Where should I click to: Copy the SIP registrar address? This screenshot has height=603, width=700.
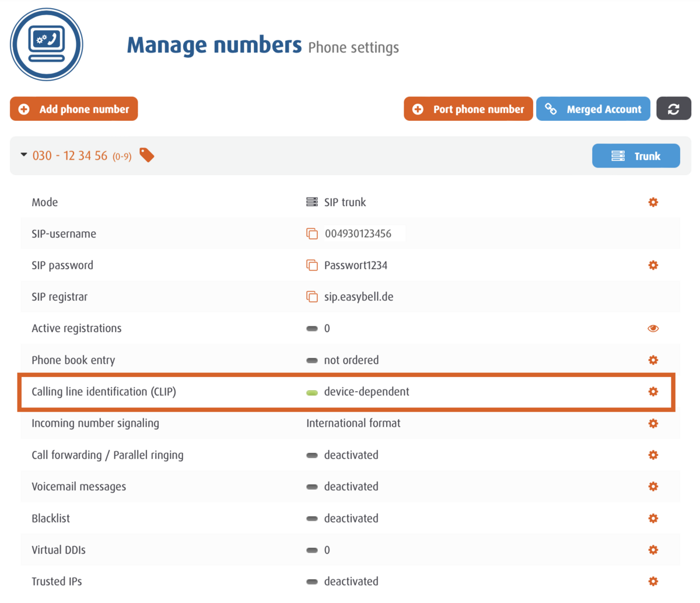coord(312,297)
